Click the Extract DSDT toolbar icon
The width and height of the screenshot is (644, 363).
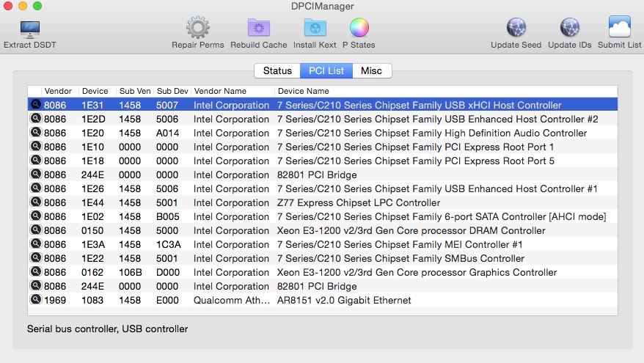[29, 29]
